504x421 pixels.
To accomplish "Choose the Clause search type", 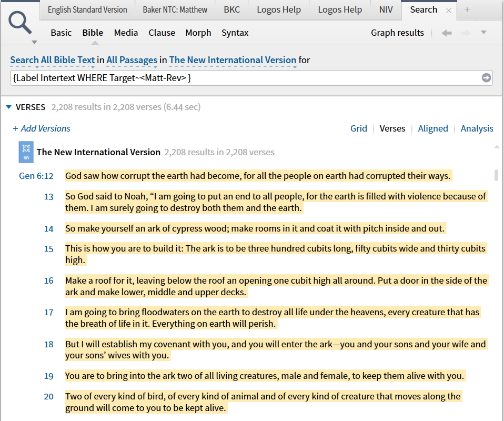I will tap(162, 33).
